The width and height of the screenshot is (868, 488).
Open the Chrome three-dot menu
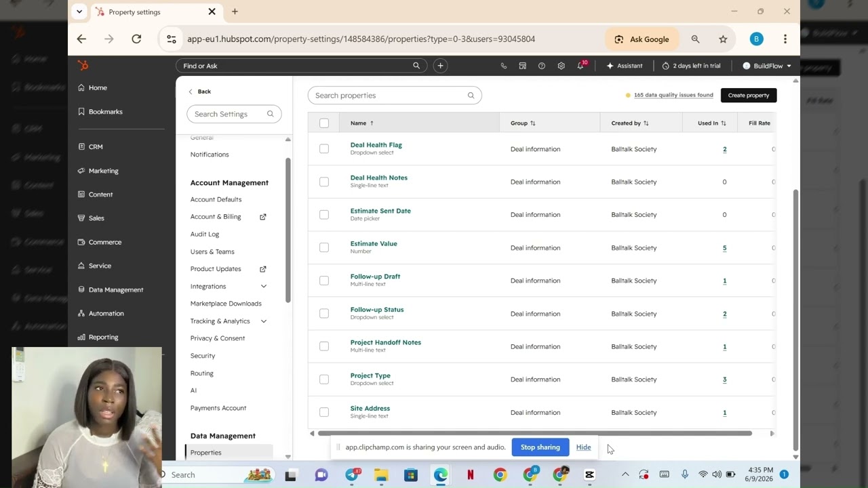[785, 39]
